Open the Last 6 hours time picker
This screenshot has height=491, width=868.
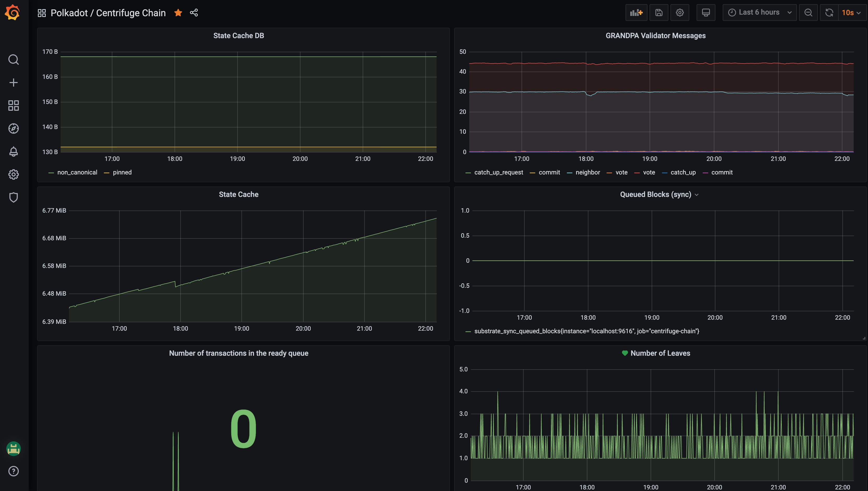(x=759, y=13)
